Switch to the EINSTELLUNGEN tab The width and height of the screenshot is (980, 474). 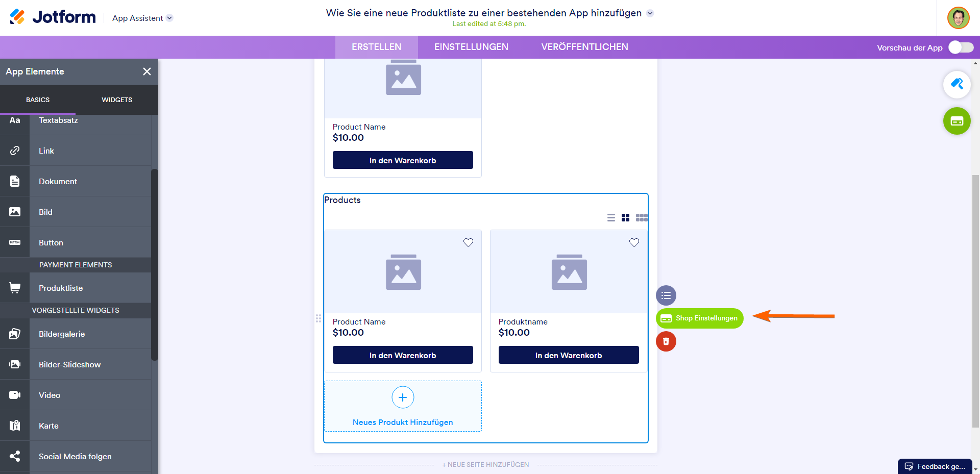471,47
